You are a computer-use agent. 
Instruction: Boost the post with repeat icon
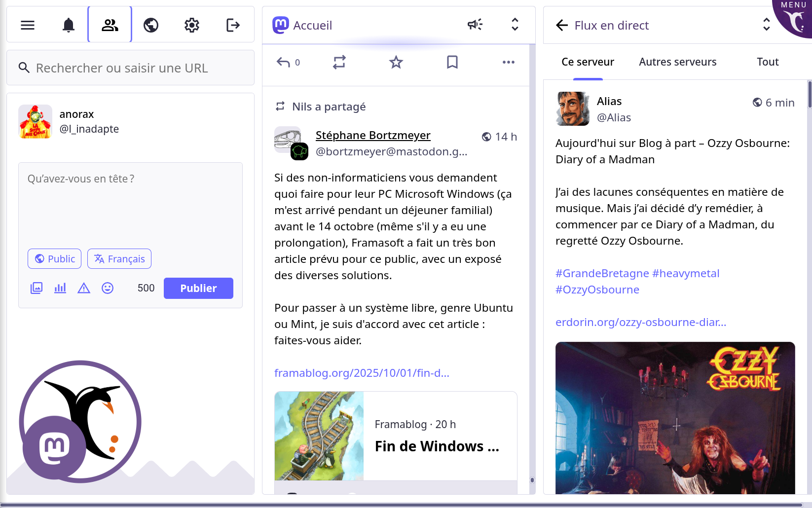tap(339, 62)
